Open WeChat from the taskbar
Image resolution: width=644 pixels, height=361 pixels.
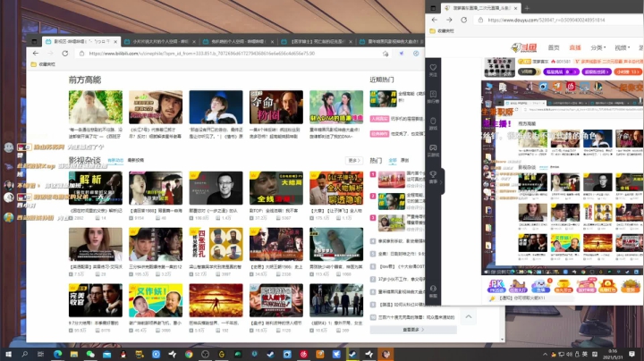(90, 354)
